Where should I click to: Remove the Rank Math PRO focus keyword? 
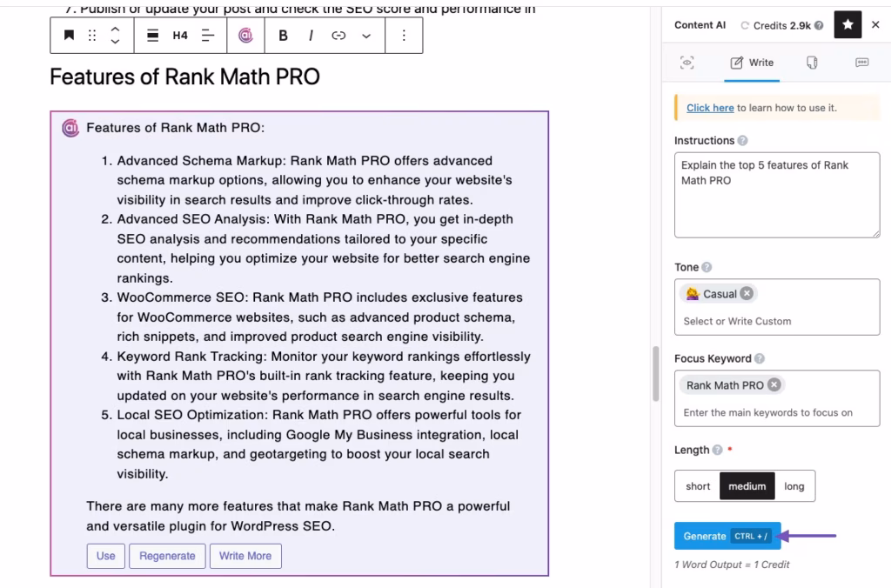774,384
